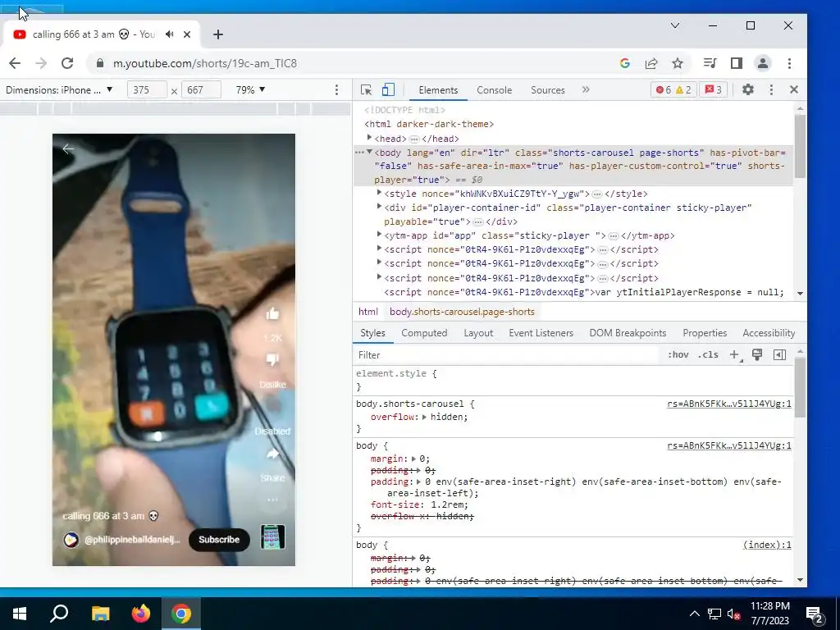Expand the style nonce element
This screenshot has height=630, width=840.
pos(379,193)
